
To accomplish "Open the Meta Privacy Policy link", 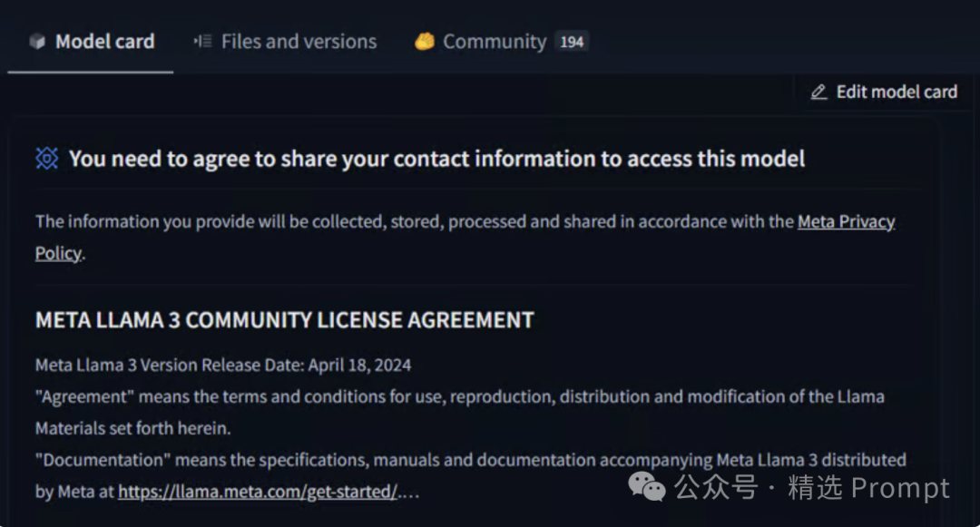I will (x=847, y=221).
